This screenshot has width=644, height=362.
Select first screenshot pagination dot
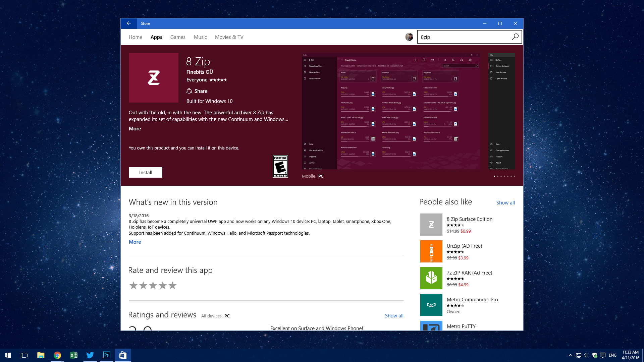(494, 176)
